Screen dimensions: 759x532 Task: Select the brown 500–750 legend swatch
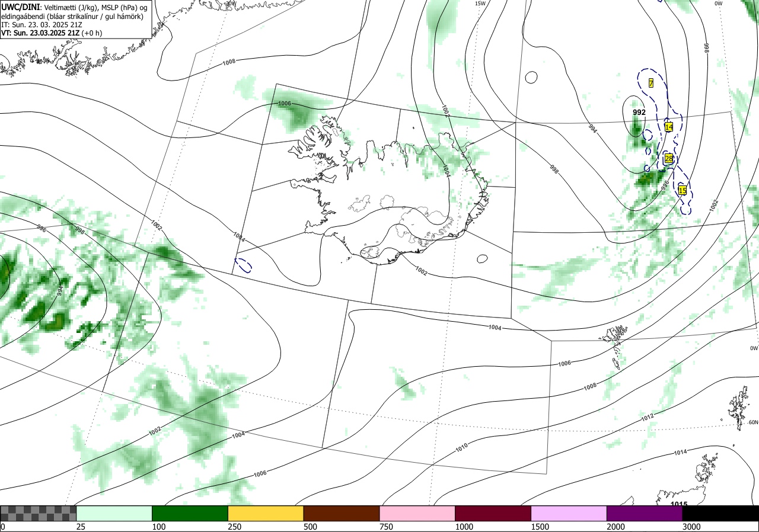pyautogui.click(x=342, y=513)
